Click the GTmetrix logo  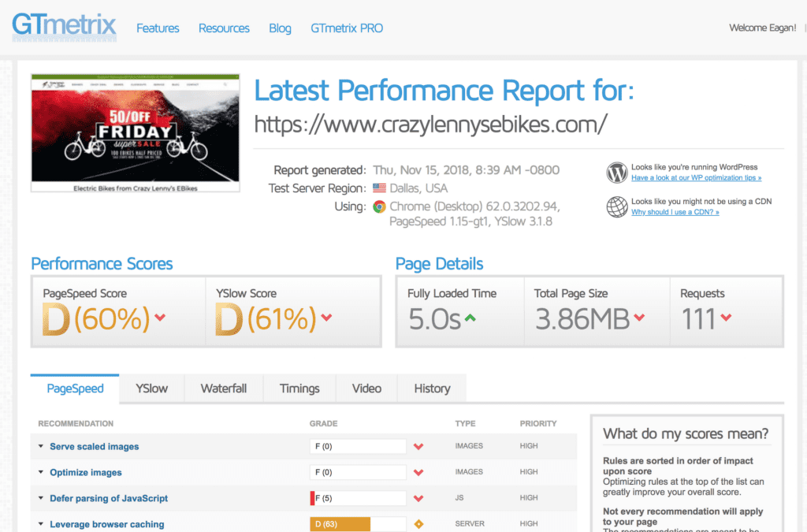(65, 27)
